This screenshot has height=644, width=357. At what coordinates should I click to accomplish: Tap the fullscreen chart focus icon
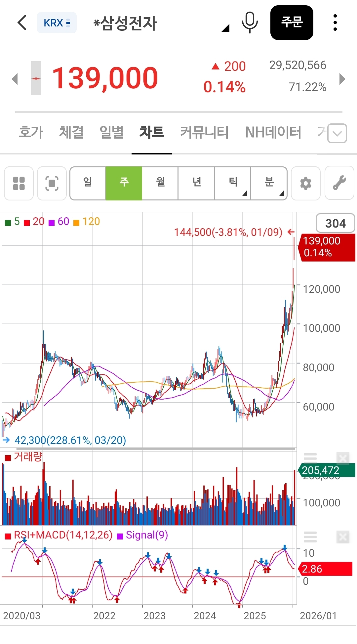click(x=52, y=183)
